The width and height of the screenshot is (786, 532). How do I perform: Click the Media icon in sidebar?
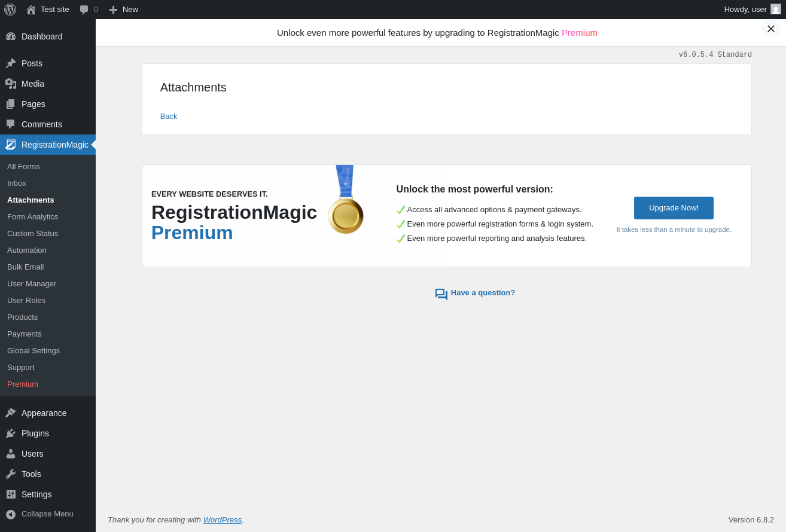(x=11, y=84)
